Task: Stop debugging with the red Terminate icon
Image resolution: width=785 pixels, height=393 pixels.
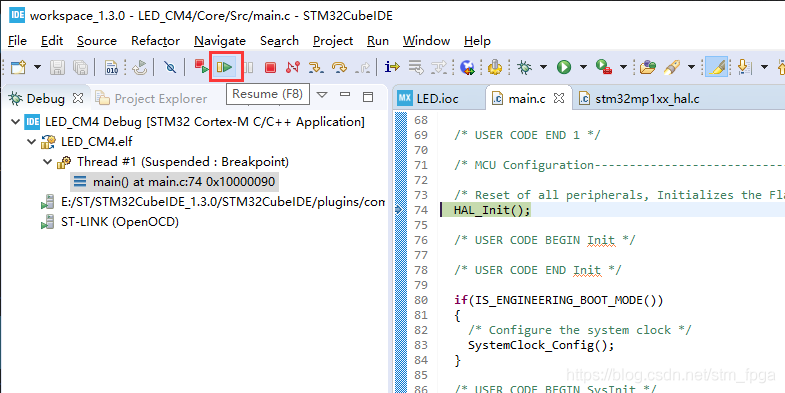Action: (x=270, y=67)
